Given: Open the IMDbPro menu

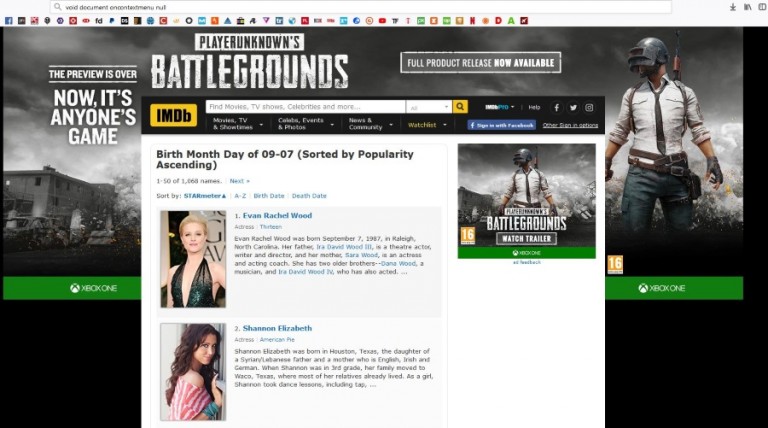Looking at the screenshot, I should [x=500, y=107].
